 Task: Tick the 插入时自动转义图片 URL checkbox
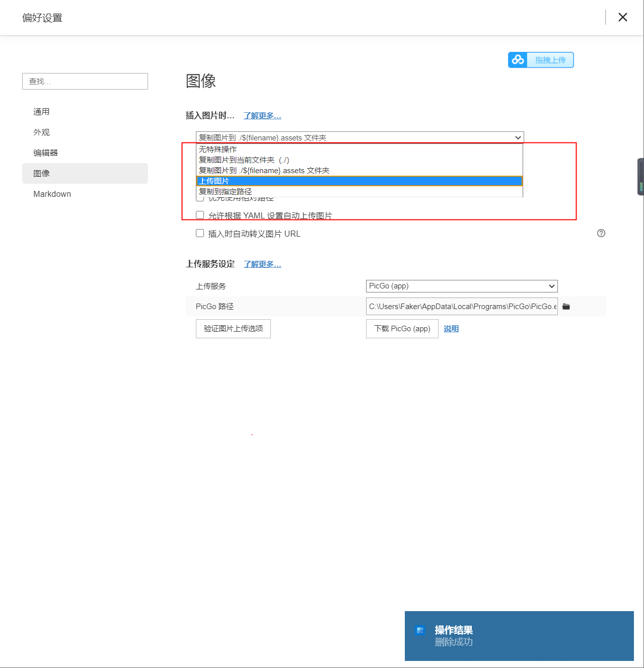click(x=200, y=233)
